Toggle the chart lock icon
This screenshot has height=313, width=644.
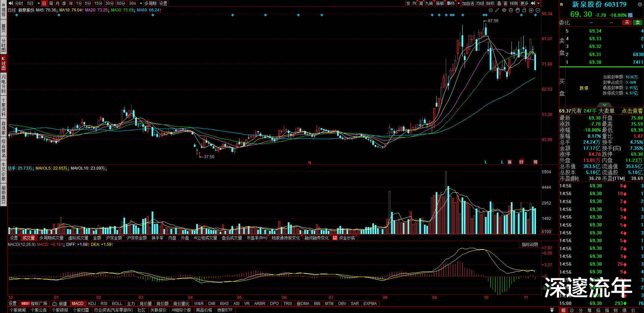pyautogui.click(x=524, y=10)
